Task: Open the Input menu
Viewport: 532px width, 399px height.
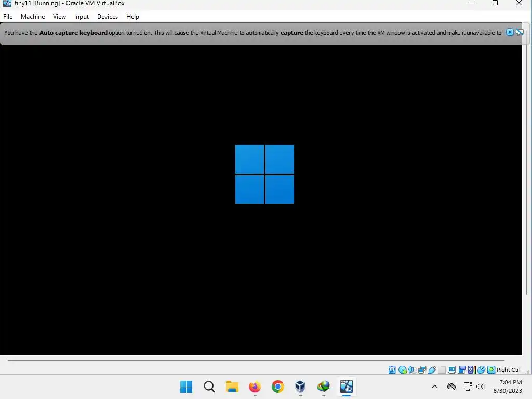Action: click(x=82, y=16)
